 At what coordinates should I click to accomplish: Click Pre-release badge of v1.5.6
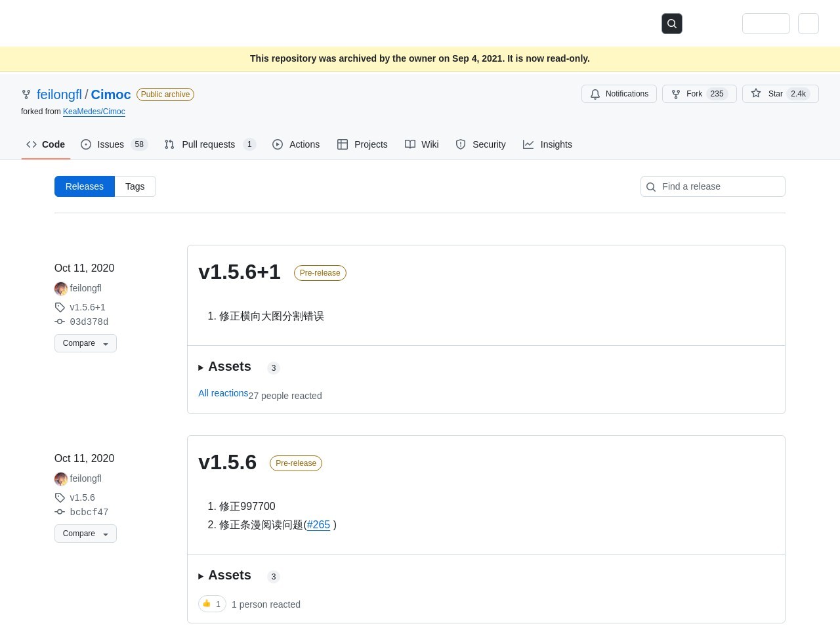[x=296, y=463]
